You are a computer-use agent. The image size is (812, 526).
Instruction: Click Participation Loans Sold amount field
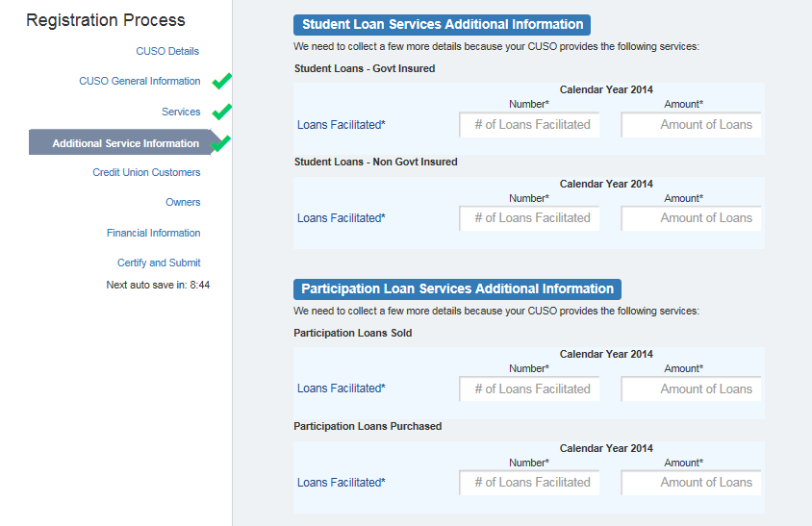[x=691, y=389]
